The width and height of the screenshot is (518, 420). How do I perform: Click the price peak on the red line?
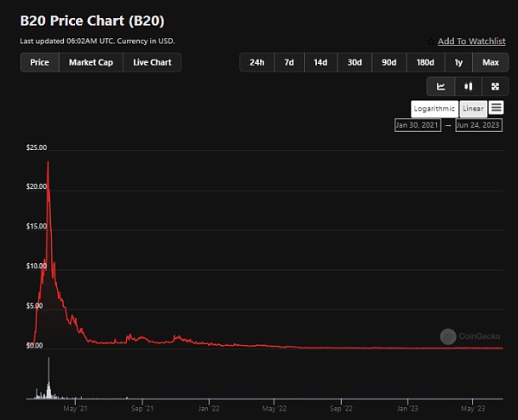tap(47, 162)
